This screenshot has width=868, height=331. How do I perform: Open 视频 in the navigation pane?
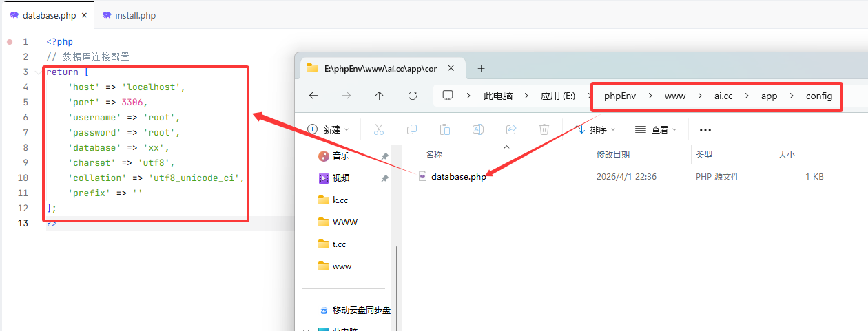(x=340, y=178)
